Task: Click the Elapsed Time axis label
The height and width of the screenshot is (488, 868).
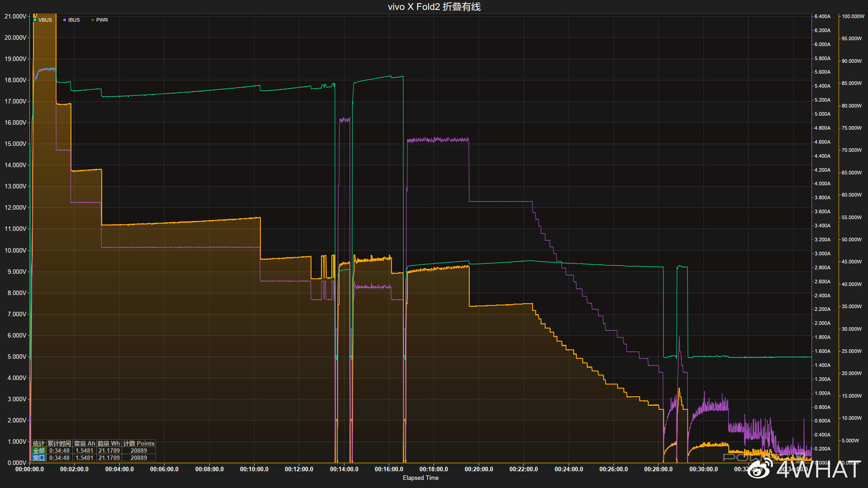Action: 420,478
